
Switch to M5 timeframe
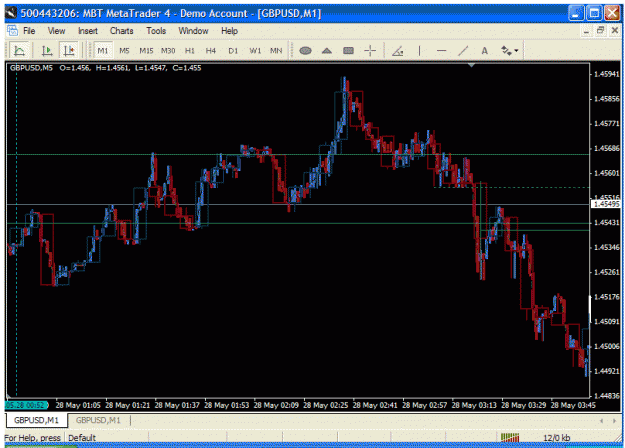[124, 51]
